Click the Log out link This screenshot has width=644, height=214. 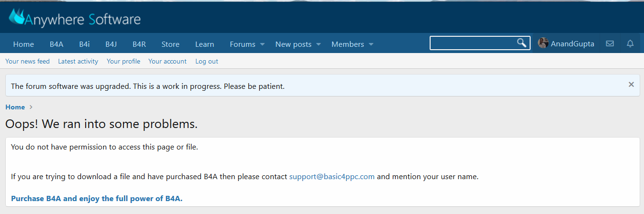point(206,61)
